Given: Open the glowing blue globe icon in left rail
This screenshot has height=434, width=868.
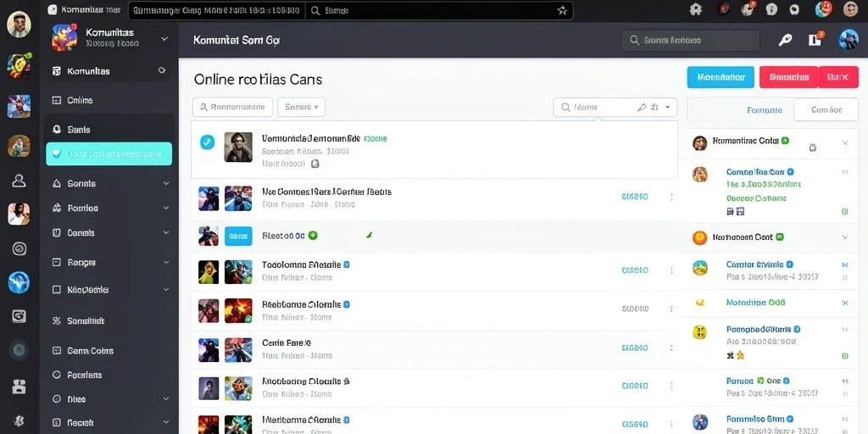Looking at the screenshot, I should tap(19, 282).
